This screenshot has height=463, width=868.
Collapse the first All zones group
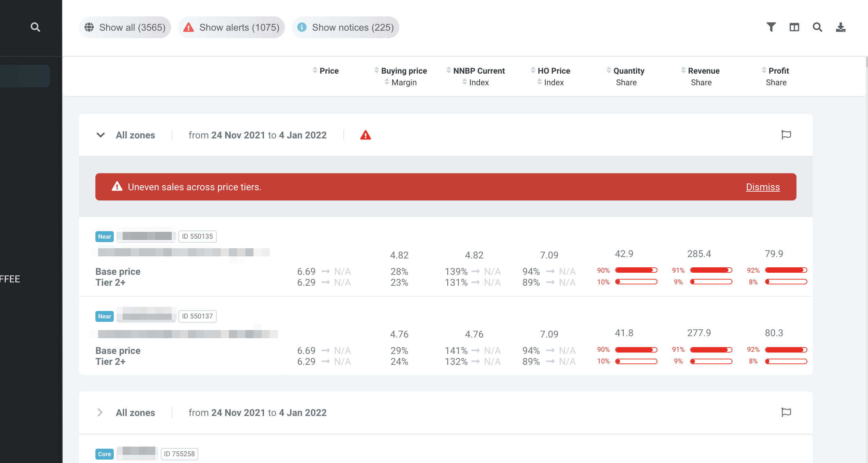pos(100,135)
